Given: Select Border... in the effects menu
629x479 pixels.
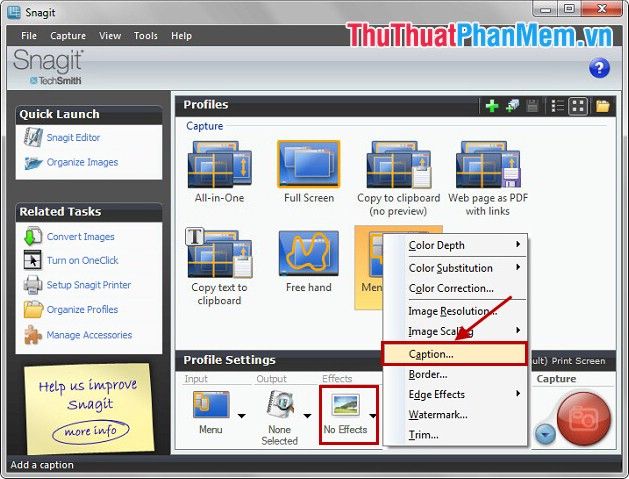Looking at the screenshot, I should 455,374.
